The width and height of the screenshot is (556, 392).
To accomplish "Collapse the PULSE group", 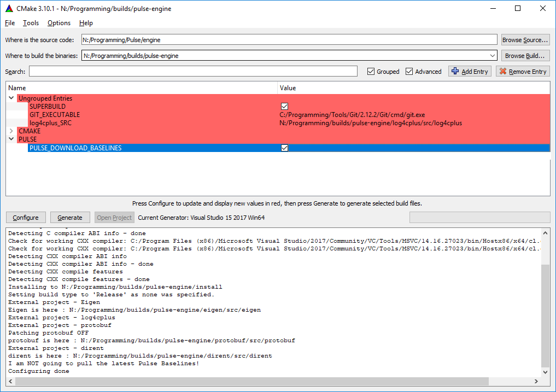I will point(11,139).
